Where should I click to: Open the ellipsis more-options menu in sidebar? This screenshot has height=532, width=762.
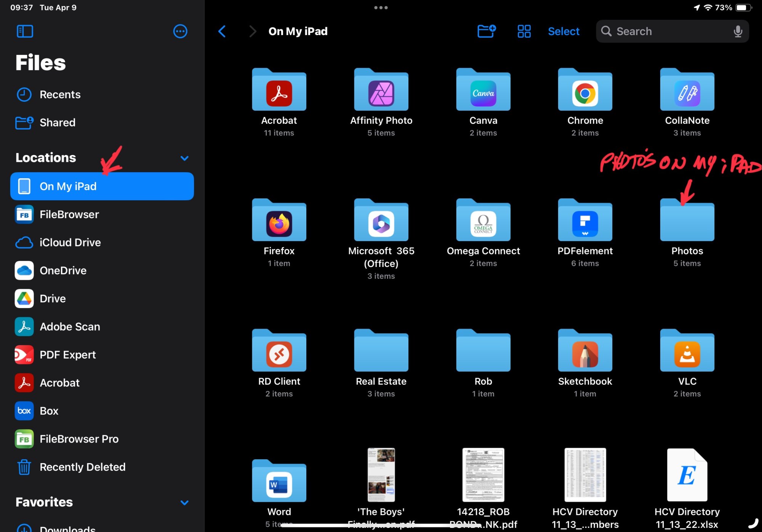tap(180, 31)
